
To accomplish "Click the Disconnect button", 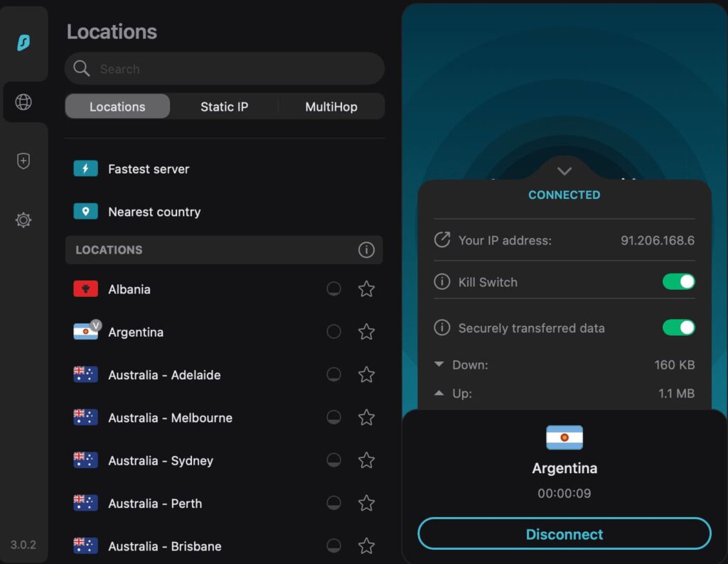I will coord(564,534).
